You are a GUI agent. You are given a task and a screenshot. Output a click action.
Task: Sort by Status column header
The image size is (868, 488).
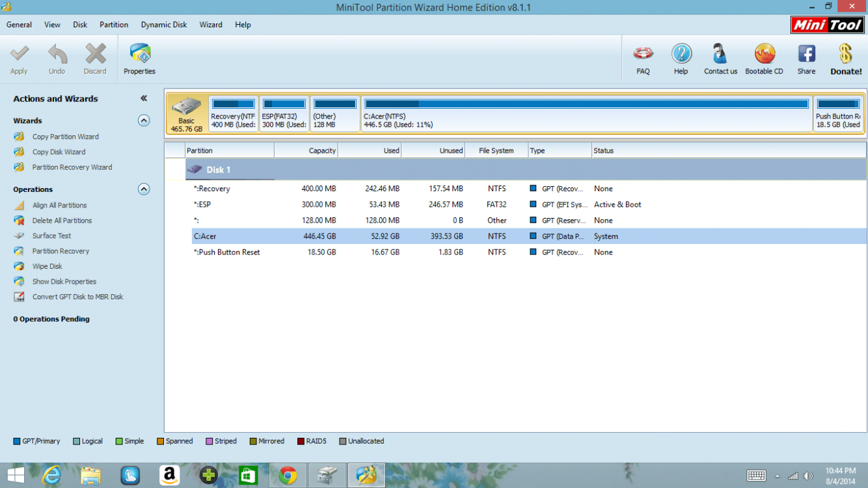(729, 150)
